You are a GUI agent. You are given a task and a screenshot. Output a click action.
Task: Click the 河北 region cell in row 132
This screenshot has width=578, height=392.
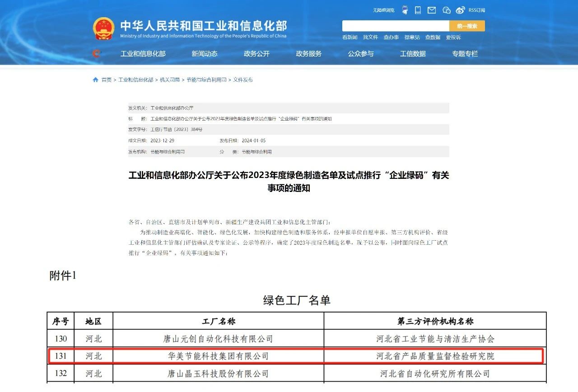click(93, 373)
